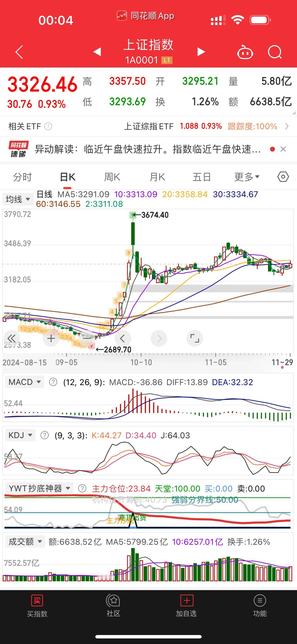Open the robot assistant icon
Viewport: 297px width, 644px height.
tap(245, 52)
